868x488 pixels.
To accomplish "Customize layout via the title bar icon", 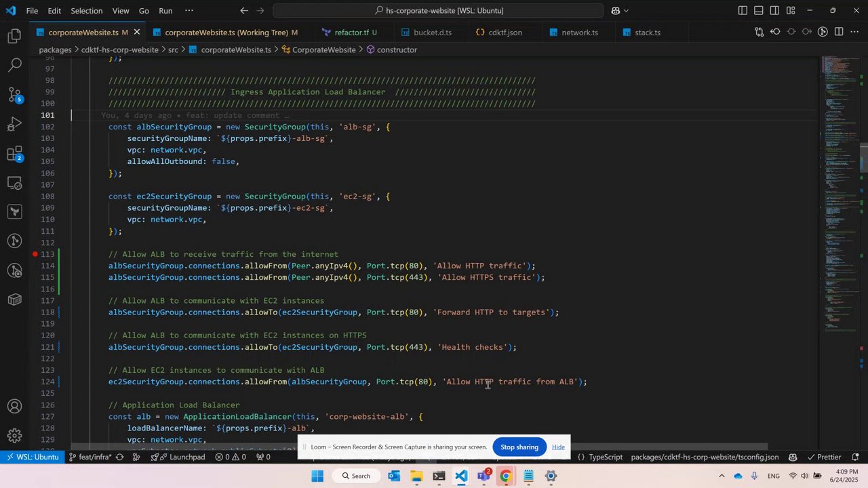I will click(x=791, y=10).
